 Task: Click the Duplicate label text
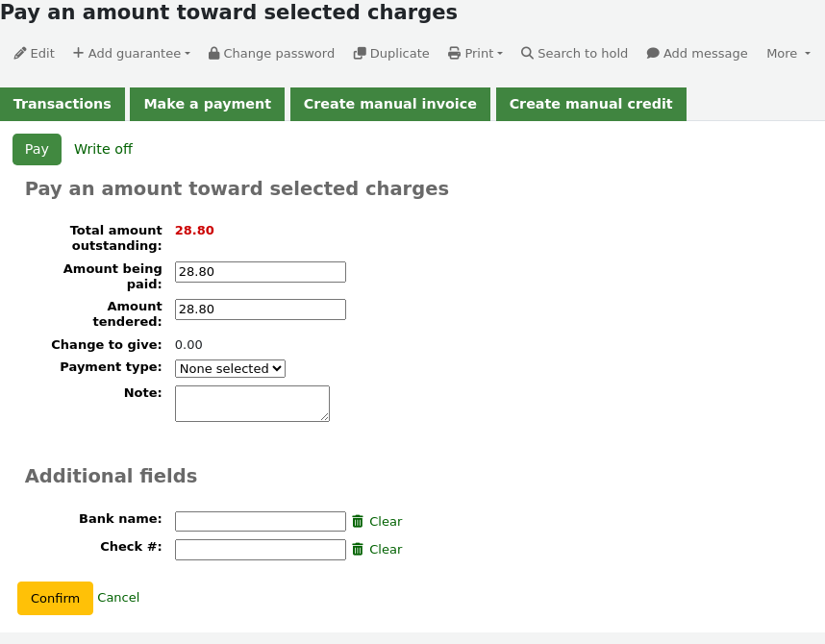click(x=399, y=53)
